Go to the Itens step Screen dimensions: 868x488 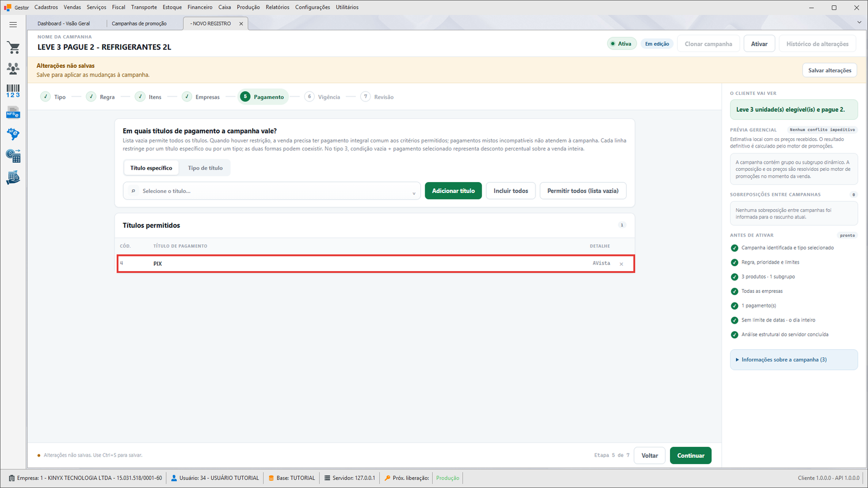pyautogui.click(x=149, y=97)
